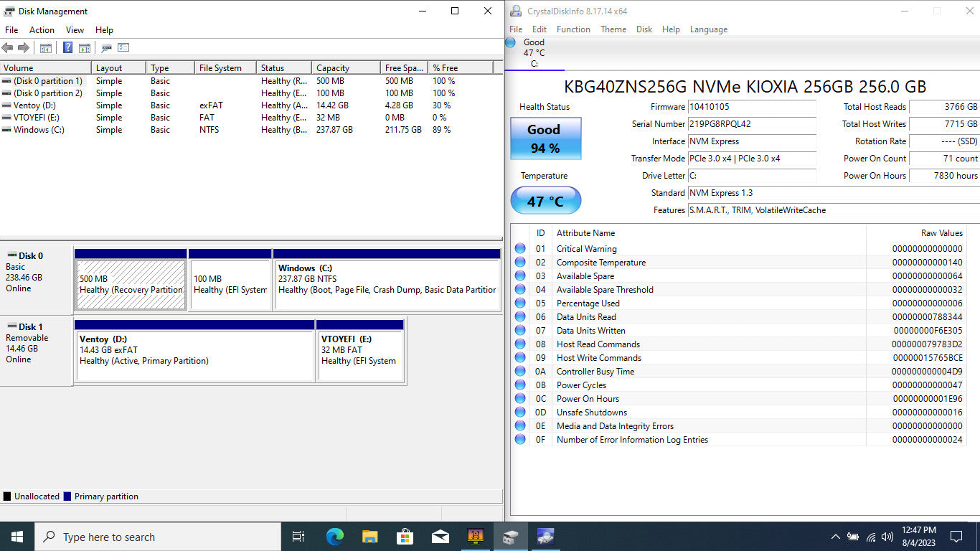
Task: Click the Attribute Name column header
Action: 710,233
